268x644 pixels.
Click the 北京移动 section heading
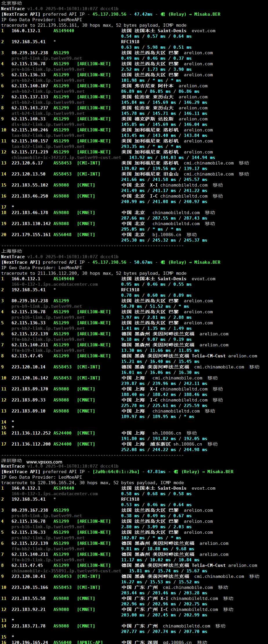[12, 3]
